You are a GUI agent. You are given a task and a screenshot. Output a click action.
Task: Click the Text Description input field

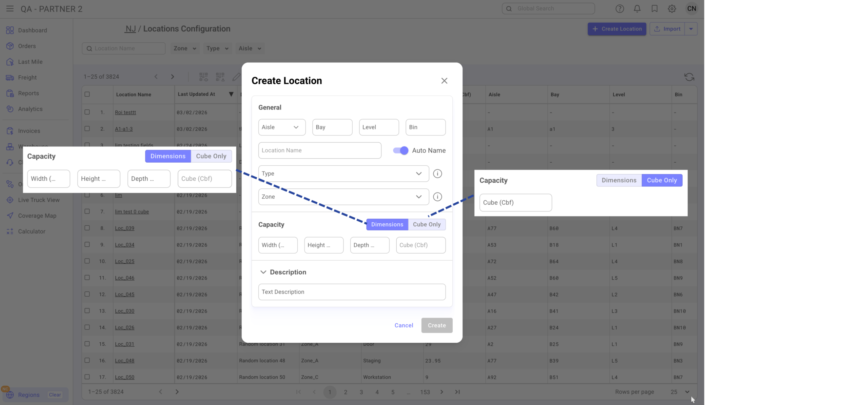(352, 292)
